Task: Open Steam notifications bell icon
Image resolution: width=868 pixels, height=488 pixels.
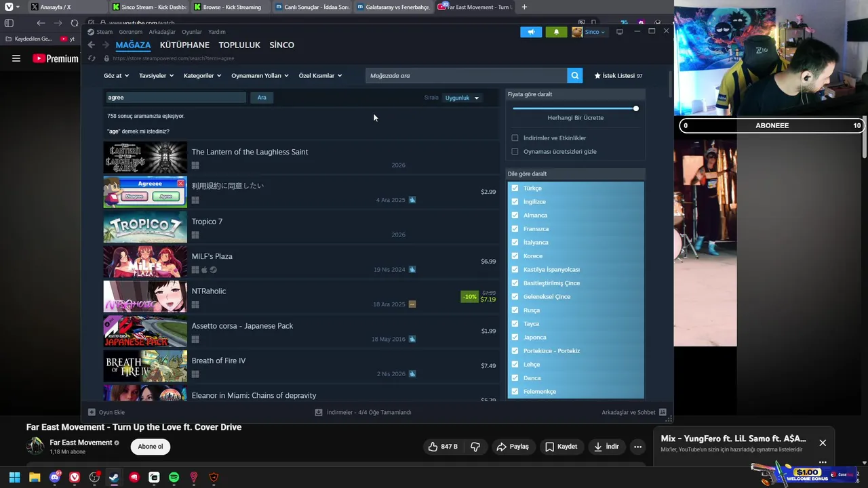Action: point(557,32)
